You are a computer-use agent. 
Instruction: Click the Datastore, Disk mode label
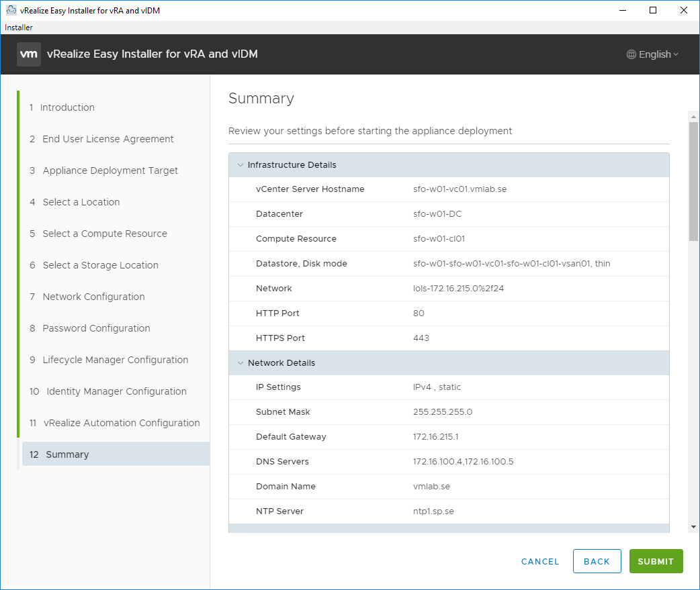pyautogui.click(x=302, y=264)
